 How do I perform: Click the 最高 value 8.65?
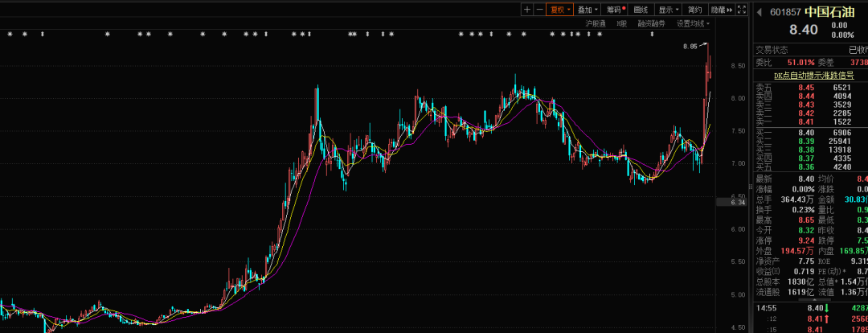click(x=806, y=220)
